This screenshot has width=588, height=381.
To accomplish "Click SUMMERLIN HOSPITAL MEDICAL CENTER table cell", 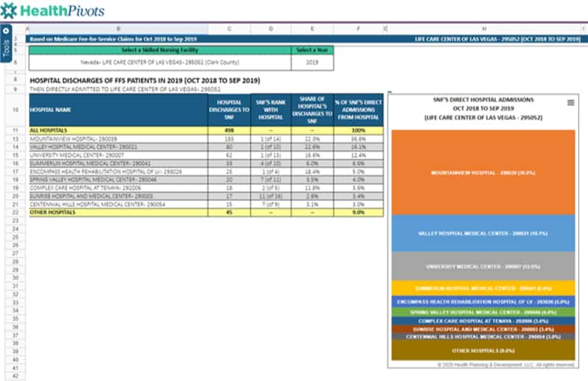I will 119,164.
